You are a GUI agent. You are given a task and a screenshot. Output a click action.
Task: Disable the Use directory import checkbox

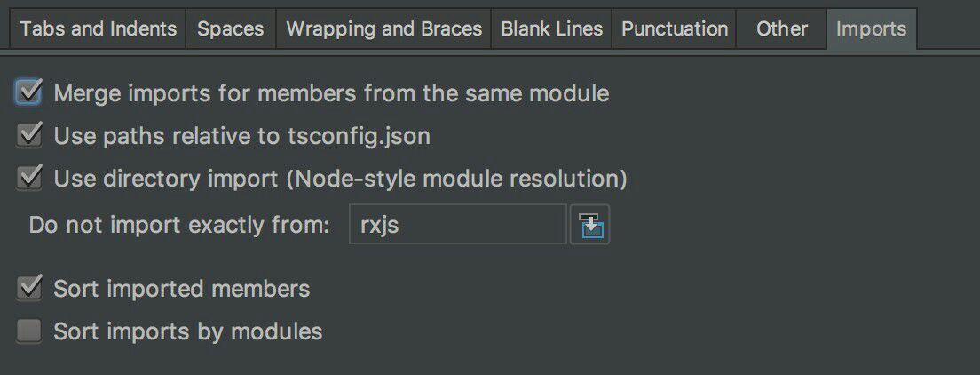coord(30,179)
